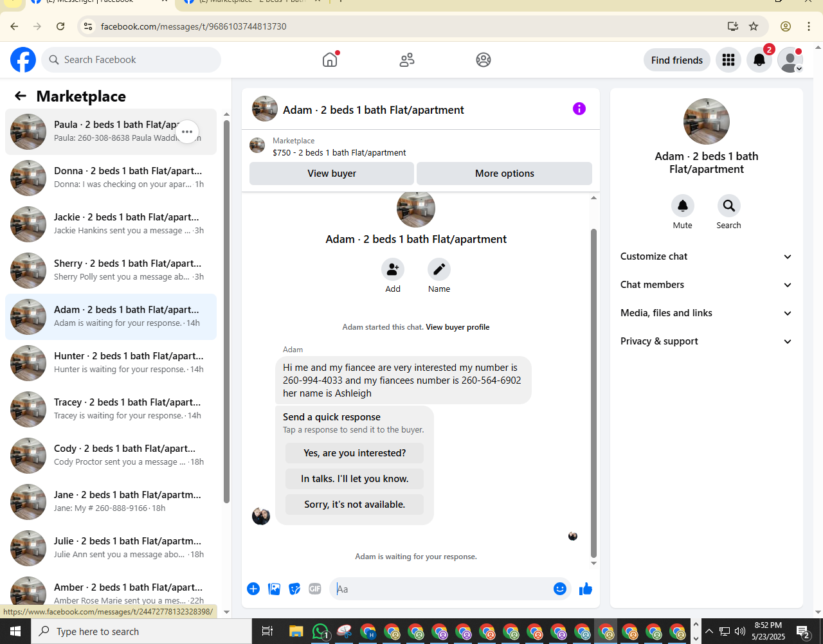Click the chat messages scrollbar
This screenshot has width=823, height=644.
pos(593,393)
